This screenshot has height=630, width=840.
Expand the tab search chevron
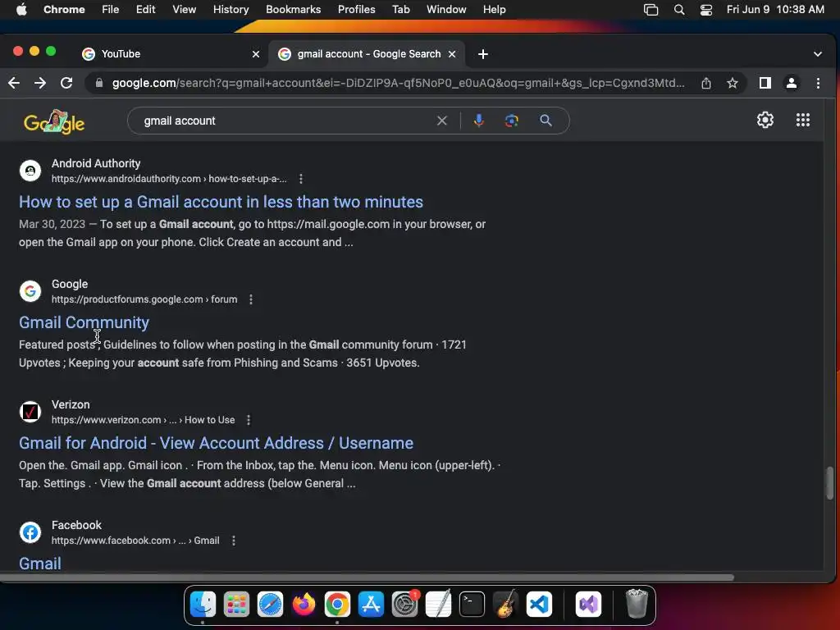(818, 54)
